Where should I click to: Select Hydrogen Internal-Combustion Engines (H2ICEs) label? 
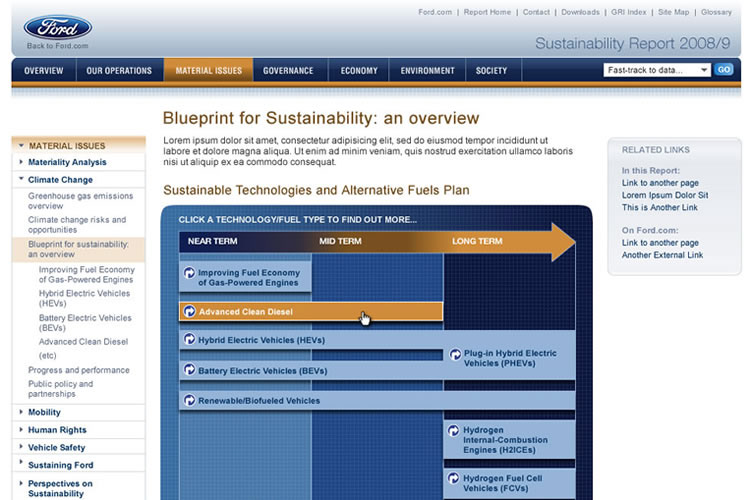pos(505,440)
